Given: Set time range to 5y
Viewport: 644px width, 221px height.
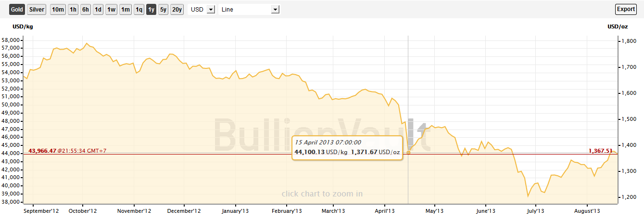Looking at the screenshot, I should pyautogui.click(x=164, y=10).
